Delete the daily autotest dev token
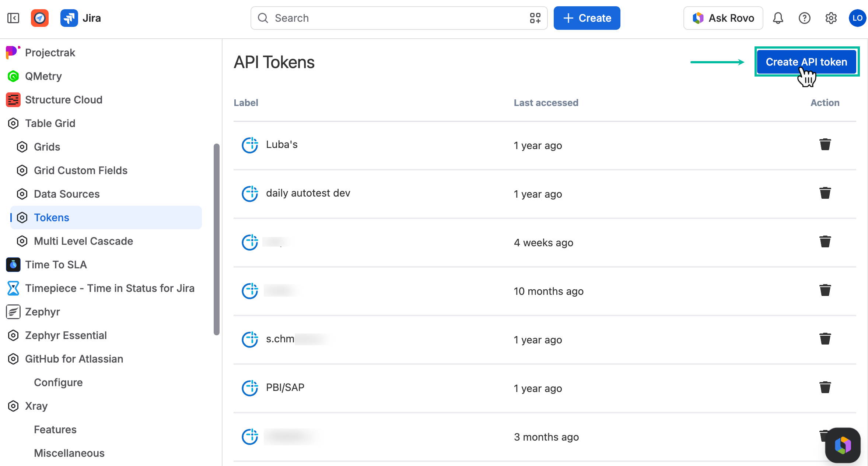The image size is (868, 466). pyautogui.click(x=825, y=193)
